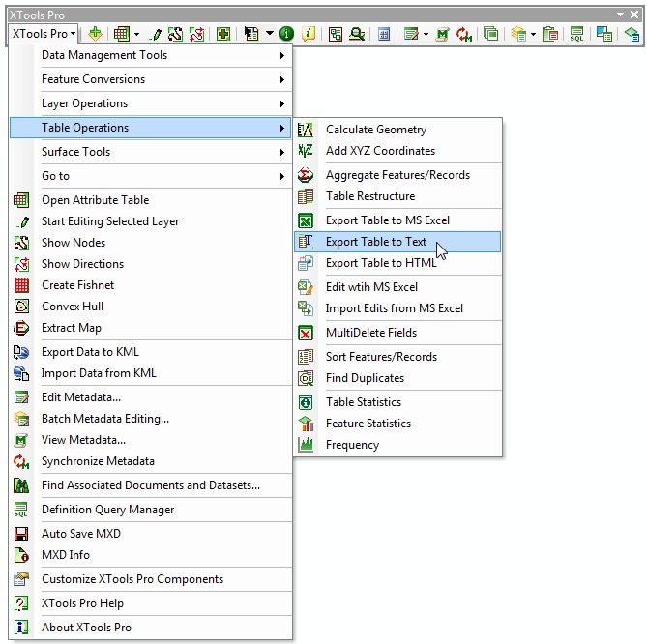
Task: Click the attribute table icon in toolbar
Action: 121,34
